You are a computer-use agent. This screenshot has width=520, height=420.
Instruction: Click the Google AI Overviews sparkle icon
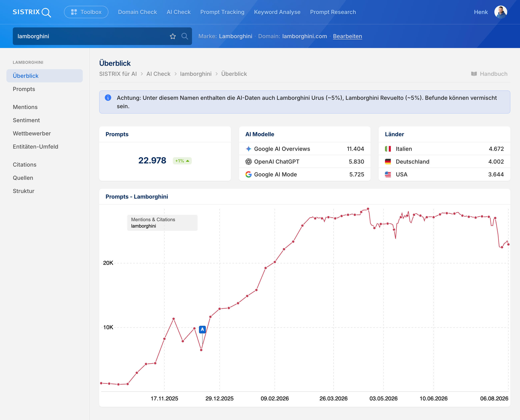click(248, 149)
